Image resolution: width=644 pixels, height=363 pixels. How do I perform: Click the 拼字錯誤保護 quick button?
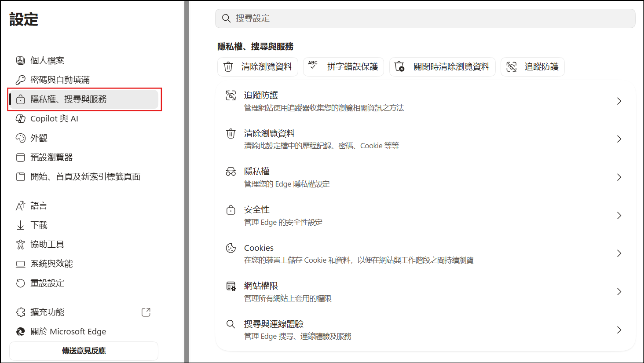pos(344,67)
